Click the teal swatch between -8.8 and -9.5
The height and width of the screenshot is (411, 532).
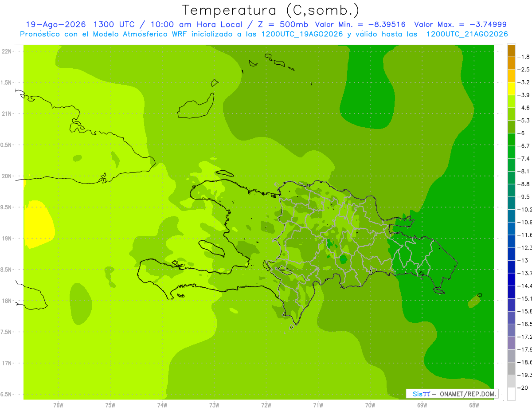tap(511, 190)
